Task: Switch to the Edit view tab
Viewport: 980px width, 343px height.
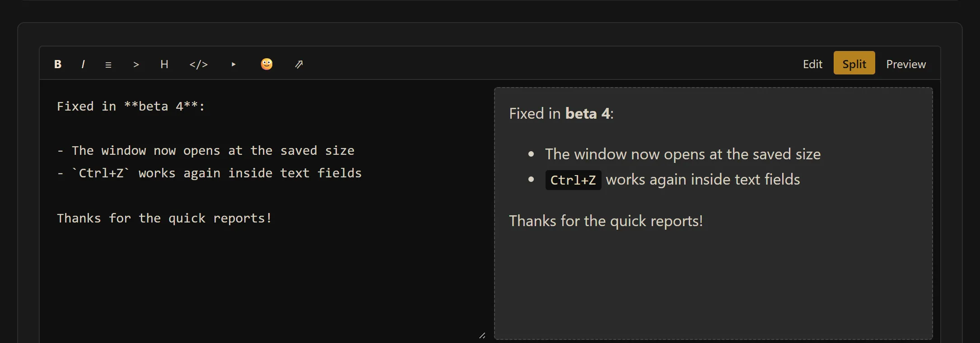Action: tap(812, 64)
